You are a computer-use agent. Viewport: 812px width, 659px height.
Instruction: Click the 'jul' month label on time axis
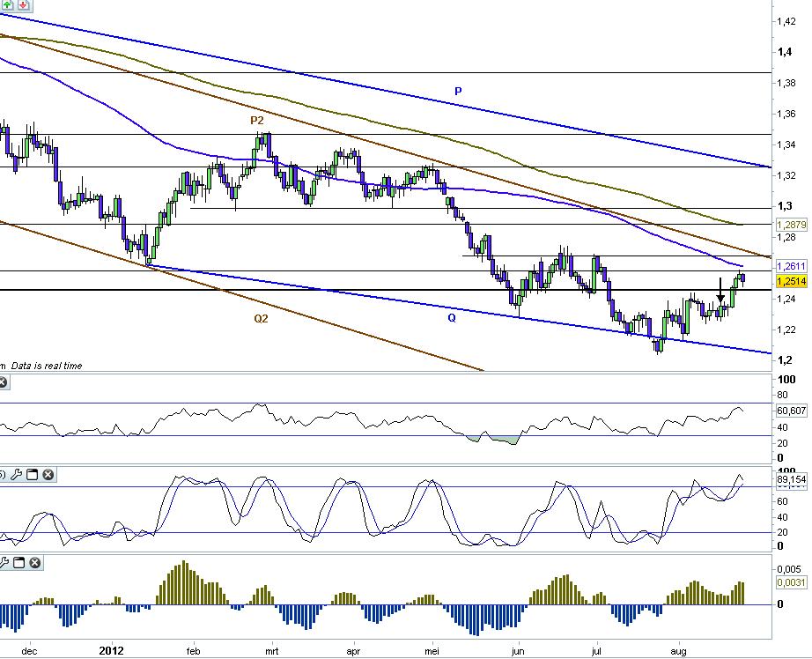coord(596,651)
